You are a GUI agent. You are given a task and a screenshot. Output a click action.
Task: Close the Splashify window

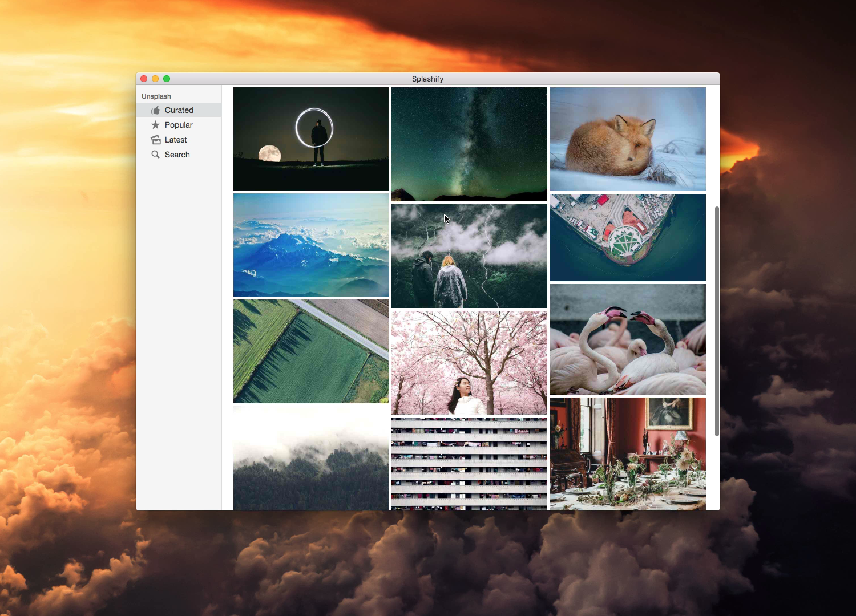144,79
